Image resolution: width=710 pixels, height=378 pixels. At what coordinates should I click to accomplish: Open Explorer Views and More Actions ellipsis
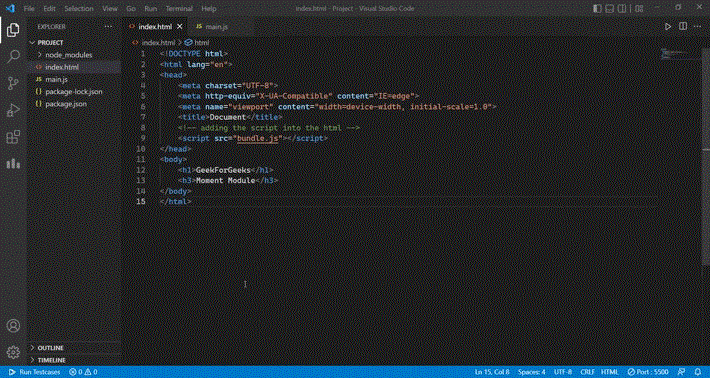[x=108, y=27]
